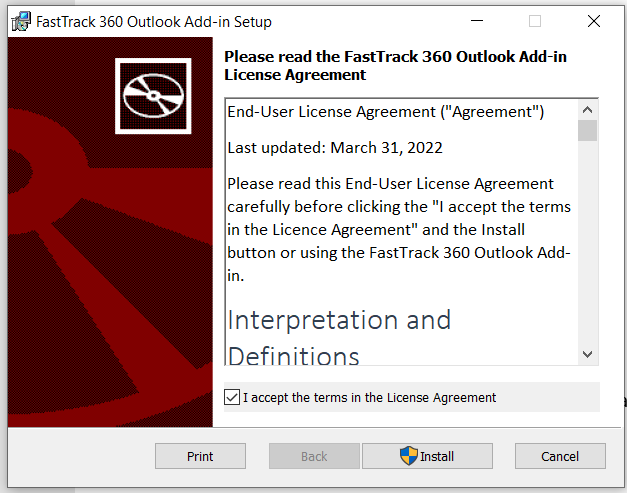This screenshot has width=627, height=493.
Task: Click the red anchor banner artwork
Action: [x=110, y=232]
